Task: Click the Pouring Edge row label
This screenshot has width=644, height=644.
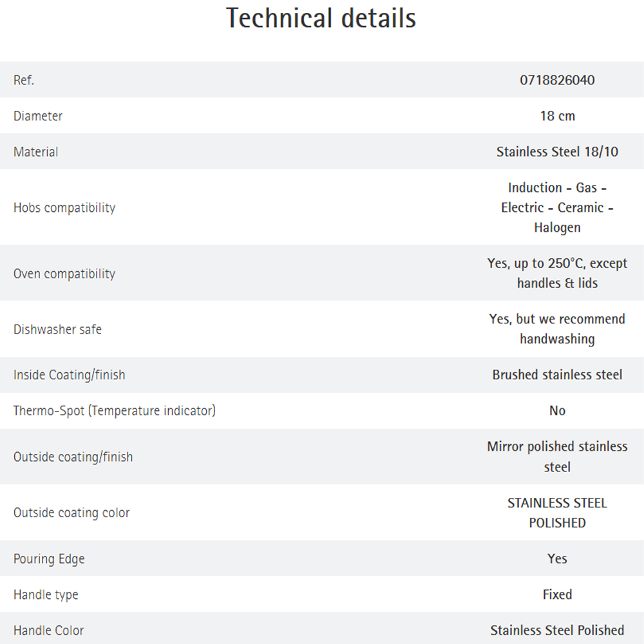Action: (49, 558)
